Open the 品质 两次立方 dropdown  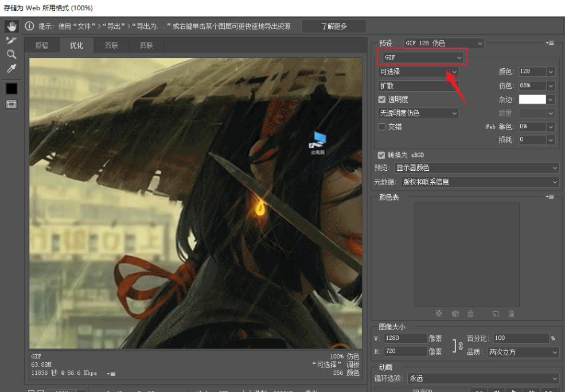click(x=523, y=352)
